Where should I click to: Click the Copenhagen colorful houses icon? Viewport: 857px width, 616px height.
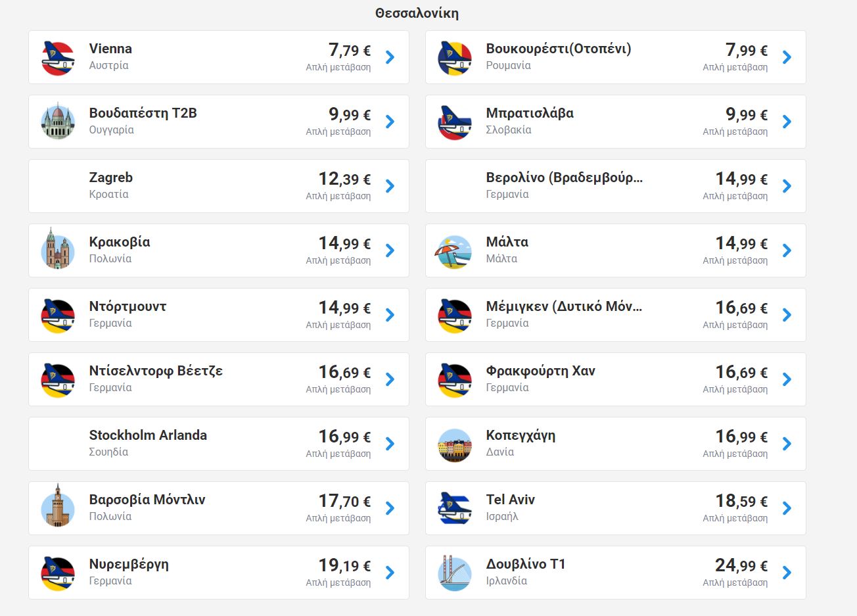point(455,445)
